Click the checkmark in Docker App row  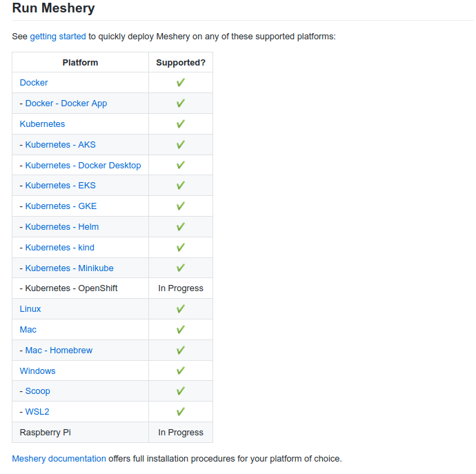coord(181,103)
